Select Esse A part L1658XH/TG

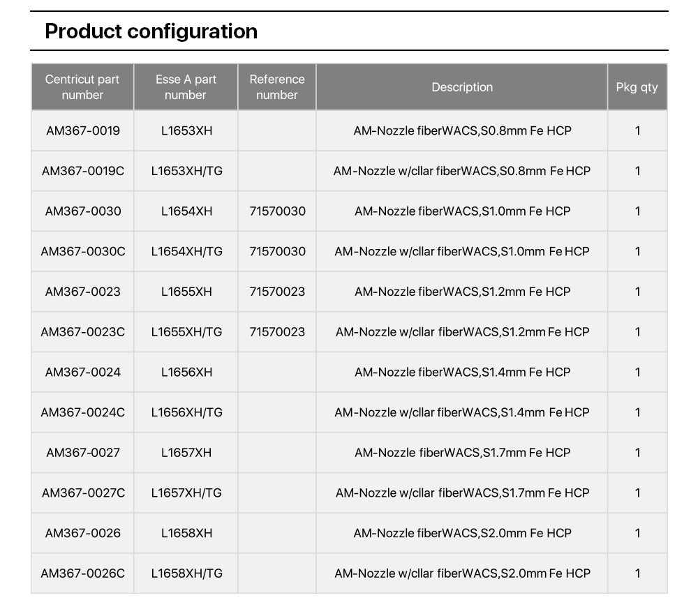[186, 573]
